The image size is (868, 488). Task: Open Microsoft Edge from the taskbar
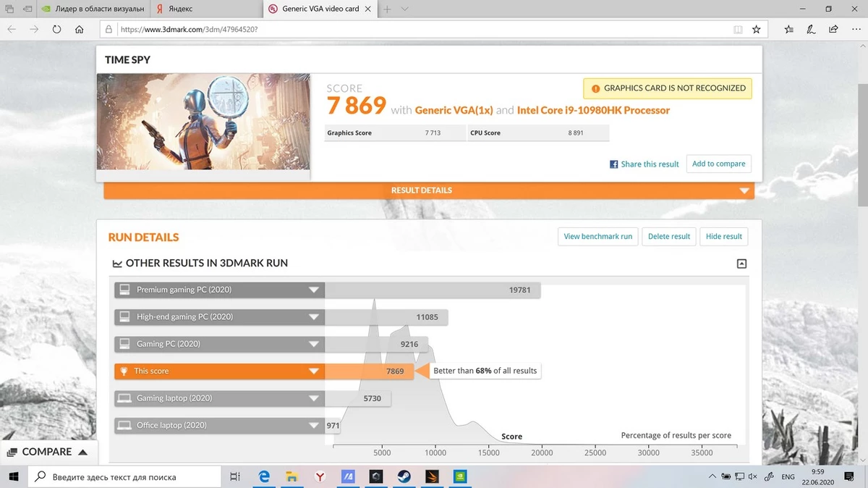[265, 476]
